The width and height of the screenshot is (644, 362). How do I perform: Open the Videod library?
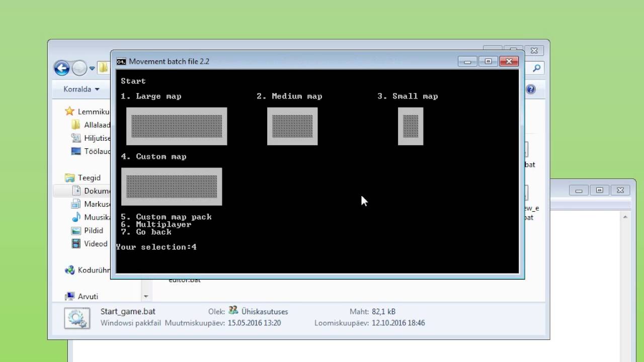pos(90,243)
